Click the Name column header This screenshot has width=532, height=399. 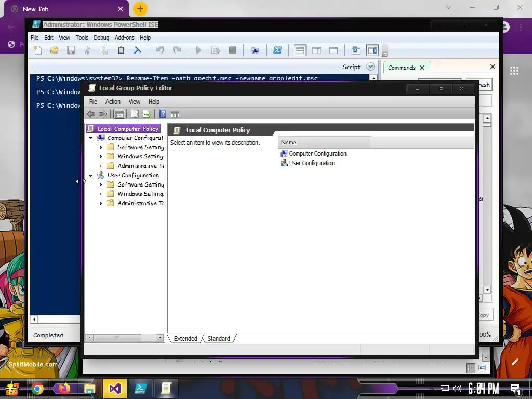click(325, 142)
